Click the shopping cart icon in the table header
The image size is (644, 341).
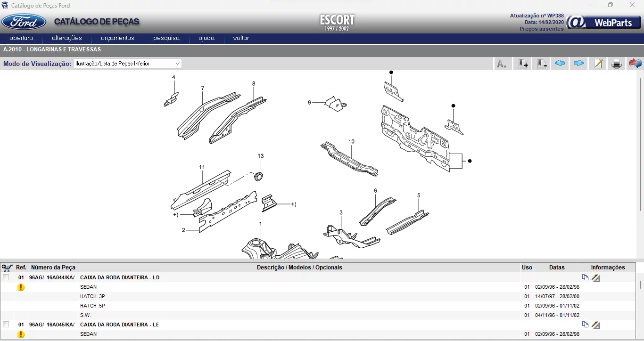coord(7,267)
